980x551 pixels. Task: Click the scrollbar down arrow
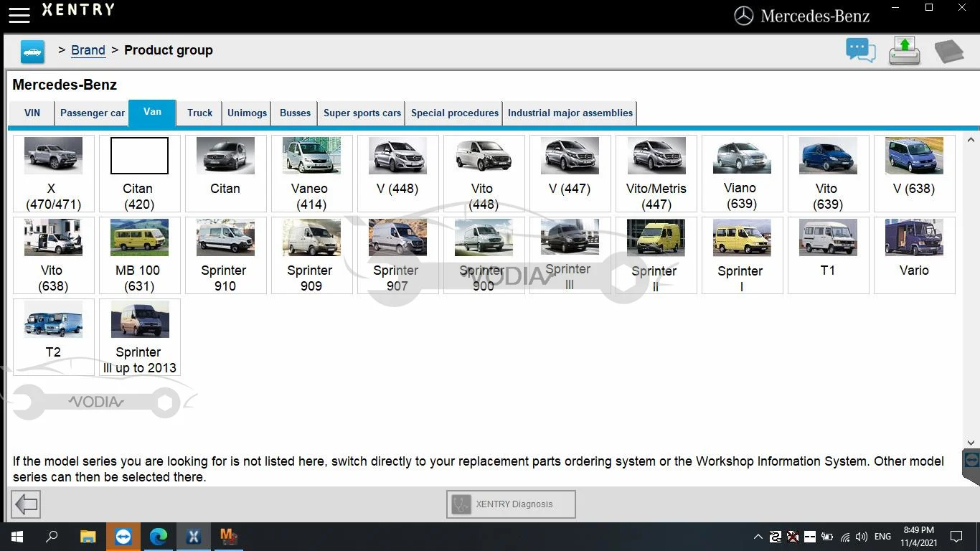(x=973, y=443)
